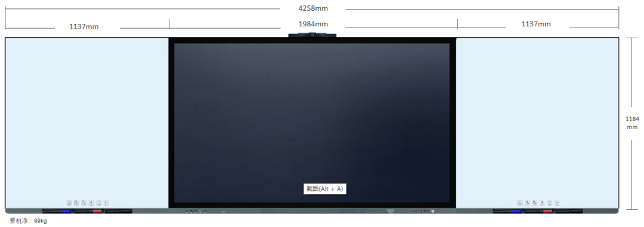The image size is (644, 227).
Task: Click the last shortcut icon on left board
Action: tap(106, 203)
